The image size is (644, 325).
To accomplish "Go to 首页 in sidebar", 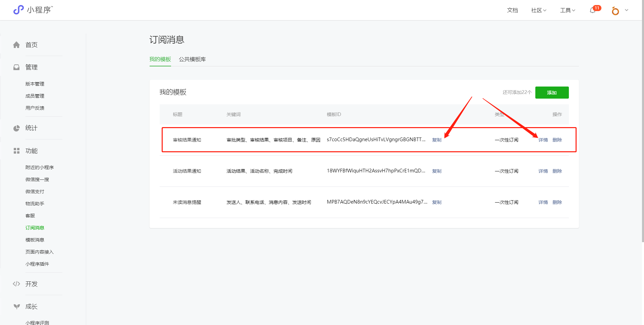I will pos(32,45).
